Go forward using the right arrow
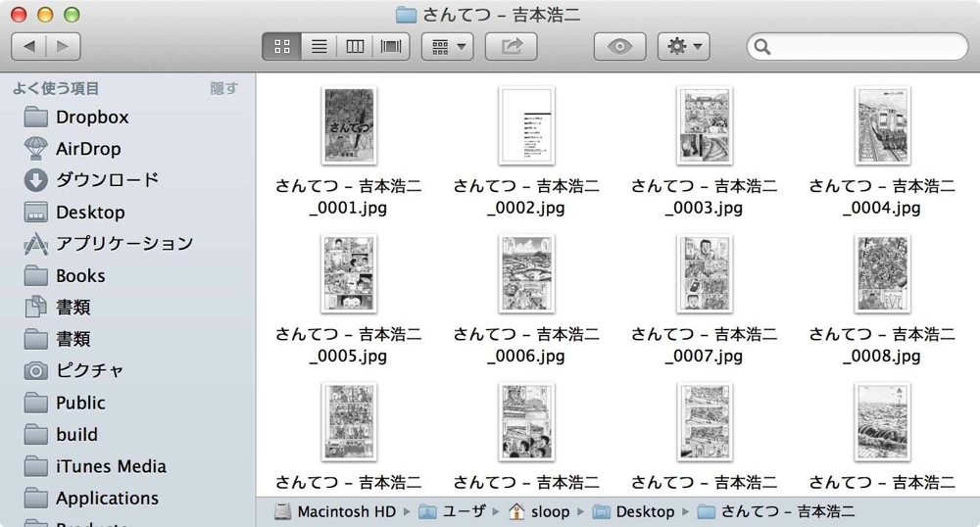This screenshot has height=527, width=980. click(63, 47)
